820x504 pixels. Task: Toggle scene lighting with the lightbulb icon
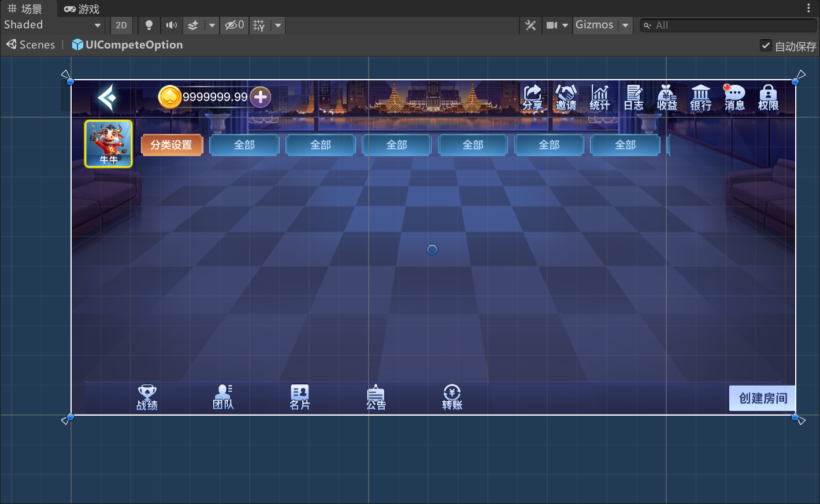click(149, 25)
